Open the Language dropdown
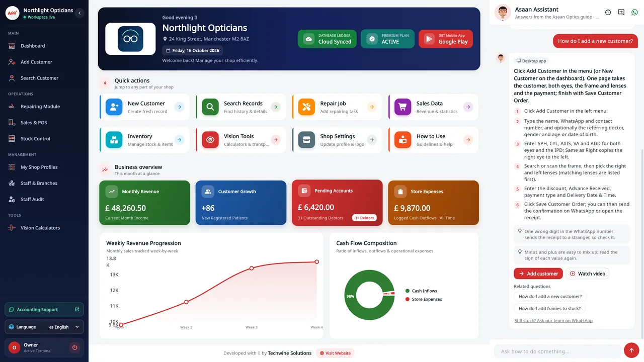The height and width of the screenshot is (362, 644). (x=44, y=327)
